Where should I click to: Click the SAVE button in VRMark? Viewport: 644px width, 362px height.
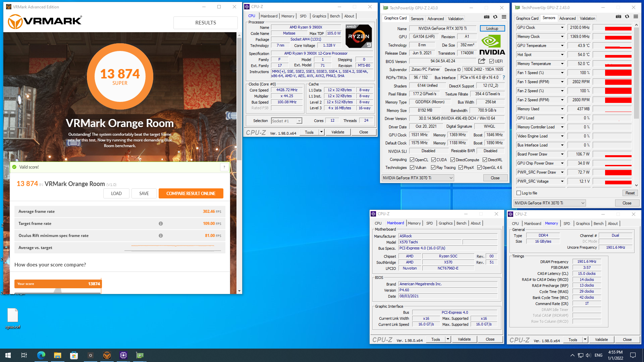[x=144, y=193]
